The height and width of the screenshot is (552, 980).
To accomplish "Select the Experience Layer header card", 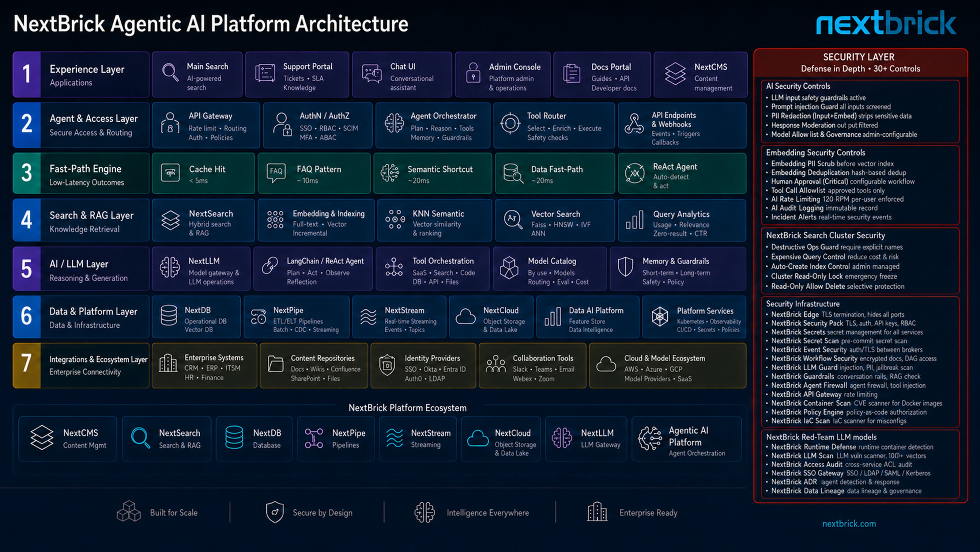I will coord(81,74).
